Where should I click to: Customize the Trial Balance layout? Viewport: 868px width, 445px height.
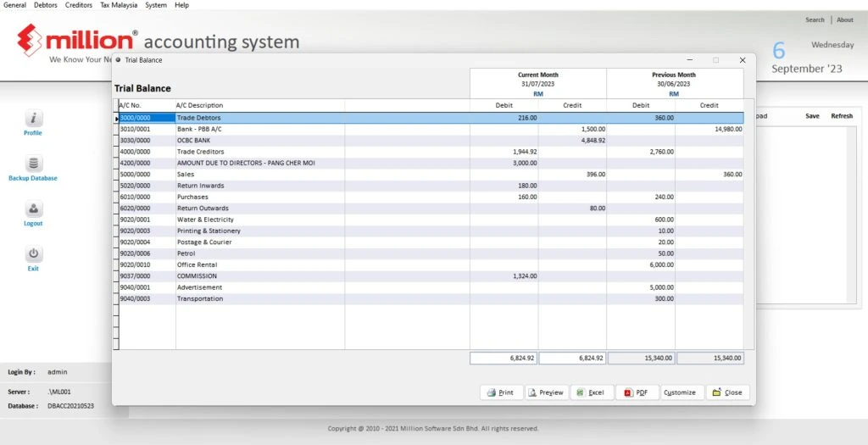pyautogui.click(x=680, y=392)
